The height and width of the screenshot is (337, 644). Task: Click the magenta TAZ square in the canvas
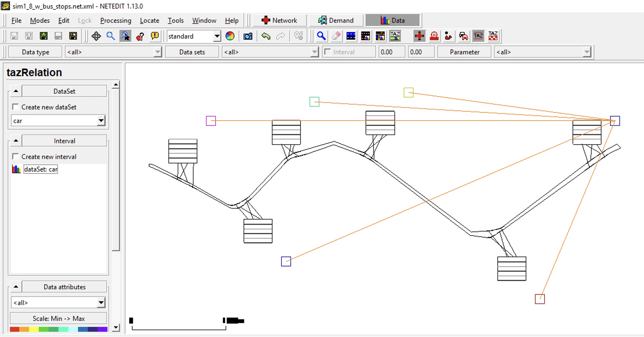click(211, 121)
